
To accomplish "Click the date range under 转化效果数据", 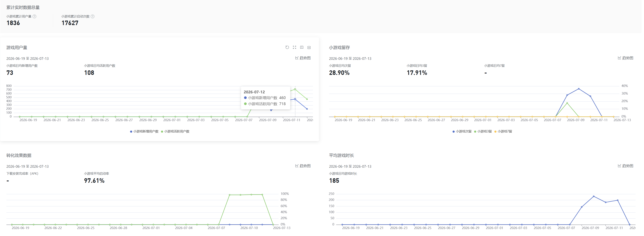I will click(x=28, y=166).
